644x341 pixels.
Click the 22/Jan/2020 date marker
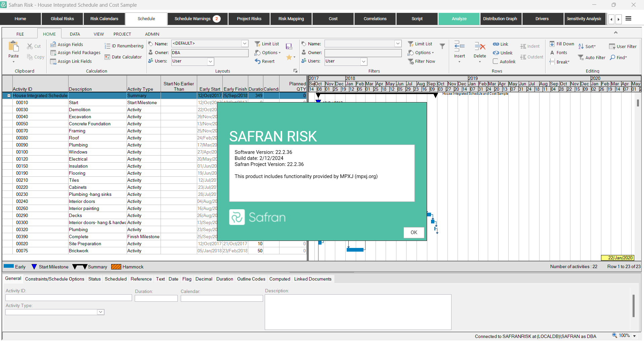(x=617, y=258)
